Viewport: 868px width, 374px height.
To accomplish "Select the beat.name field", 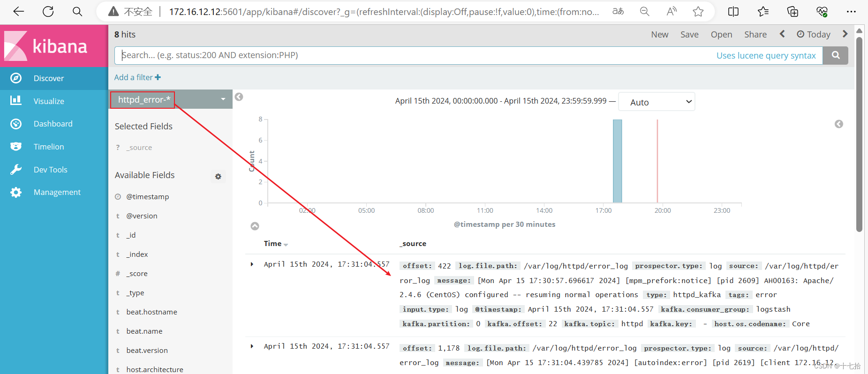I will coord(144,331).
